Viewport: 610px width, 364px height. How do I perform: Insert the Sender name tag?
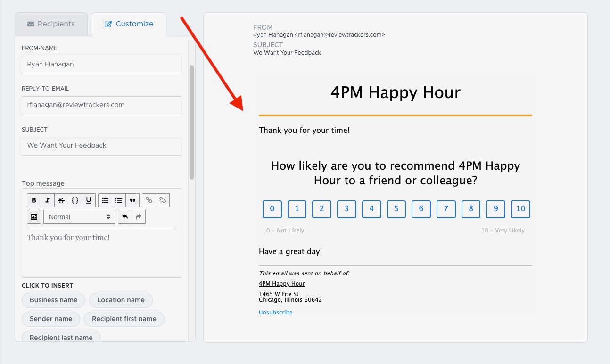pyautogui.click(x=51, y=319)
